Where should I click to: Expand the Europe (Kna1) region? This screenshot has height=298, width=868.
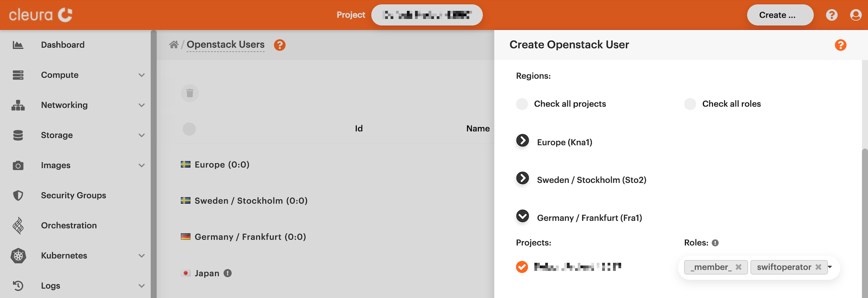[x=523, y=141]
